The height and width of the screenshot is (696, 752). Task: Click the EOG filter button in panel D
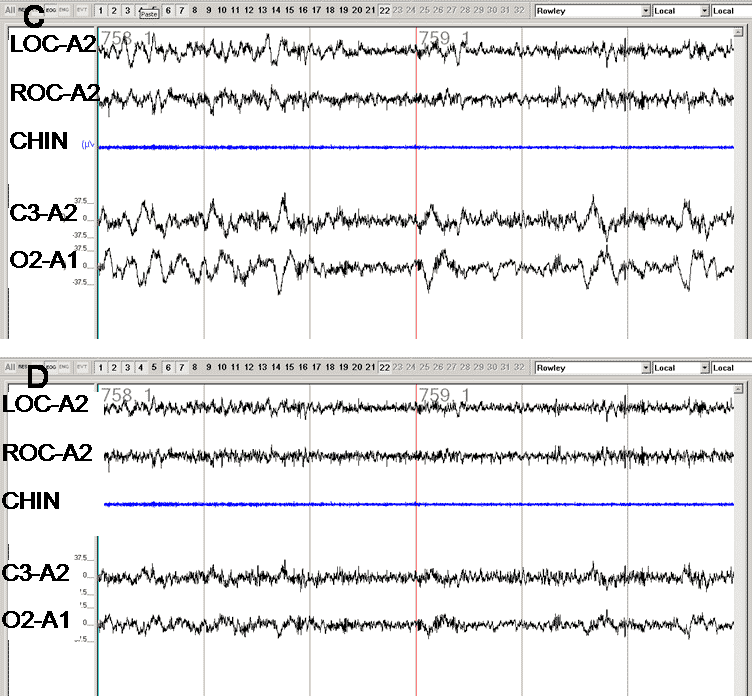[50, 367]
